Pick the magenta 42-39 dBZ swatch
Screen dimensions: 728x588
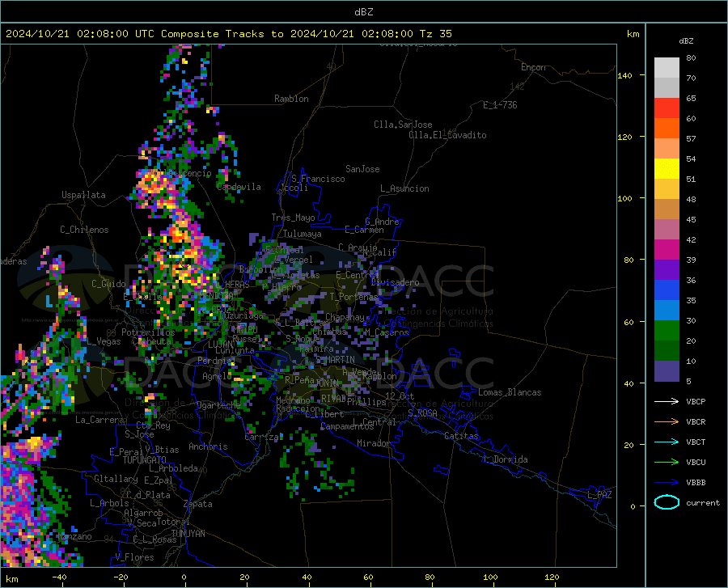(x=667, y=250)
